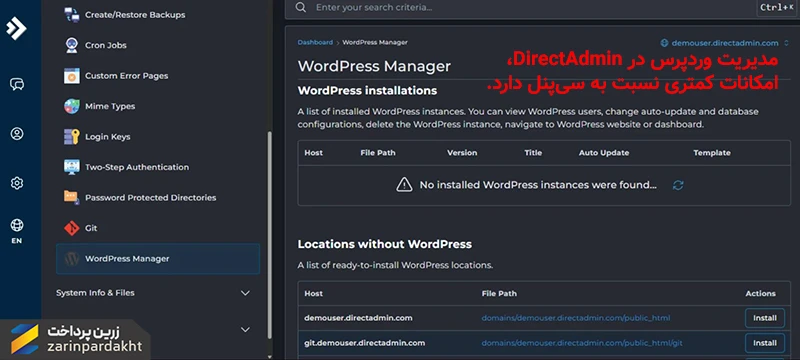Click the Ctrl+K shortcut badge

776,8
